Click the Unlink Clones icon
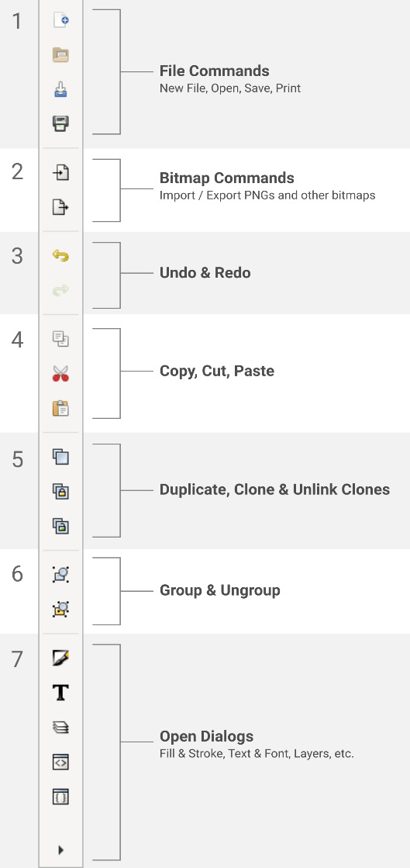 61,525
